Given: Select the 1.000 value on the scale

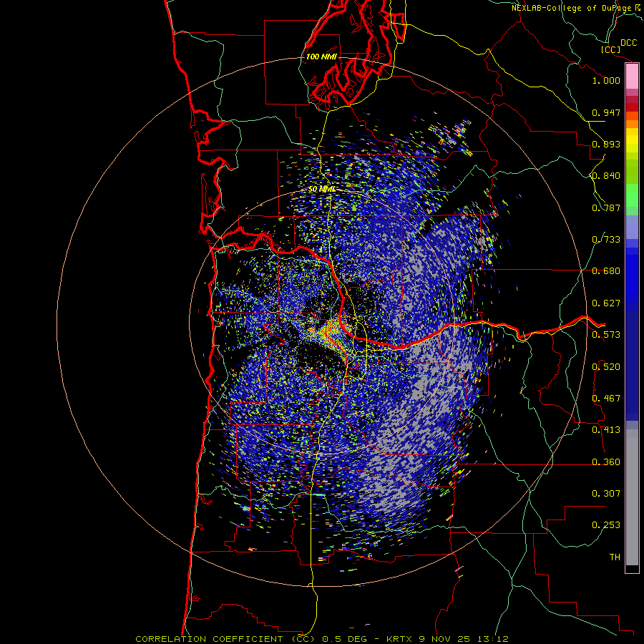Looking at the screenshot, I should click(606, 80).
